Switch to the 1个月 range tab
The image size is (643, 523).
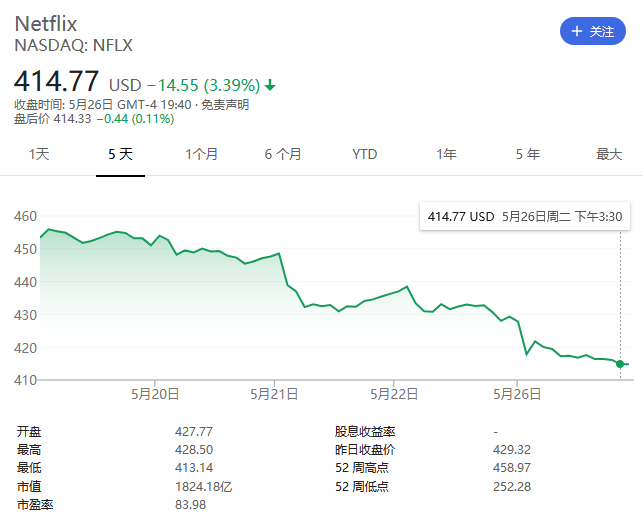coord(201,154)
